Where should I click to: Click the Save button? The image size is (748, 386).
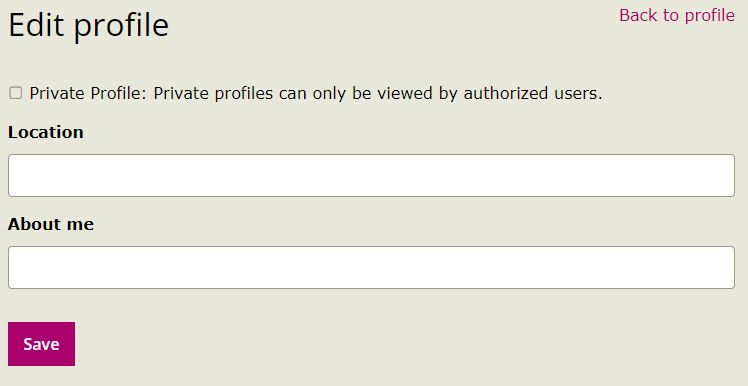point(42,344)
